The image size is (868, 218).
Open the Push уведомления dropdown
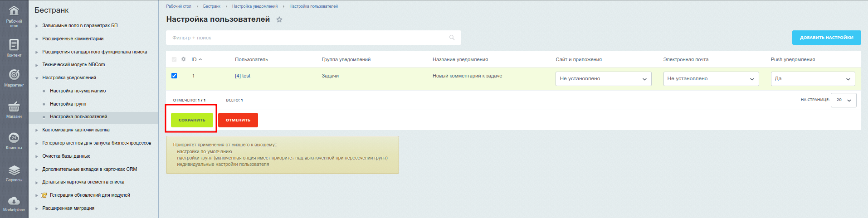click(x=813, y=79)
